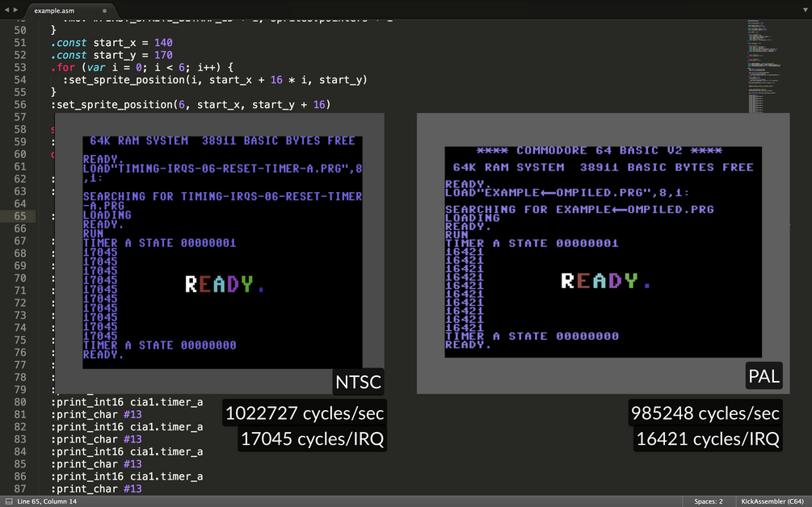Image resolution: width=812 pixels, height=507 pixels.
Task: Click the PAL emulator screenshot
Action: tap(604, 253)
